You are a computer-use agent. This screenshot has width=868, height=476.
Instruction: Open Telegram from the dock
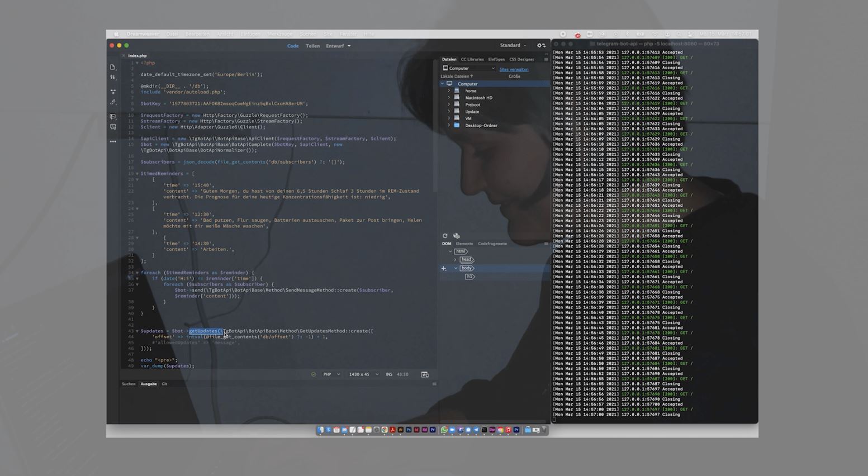476,430
